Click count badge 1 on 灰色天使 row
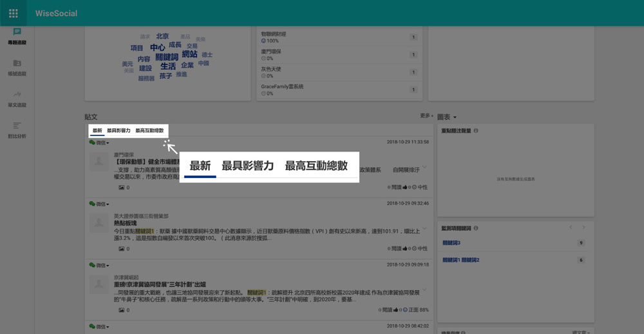644x334 pixels. (x=413, y=72)
